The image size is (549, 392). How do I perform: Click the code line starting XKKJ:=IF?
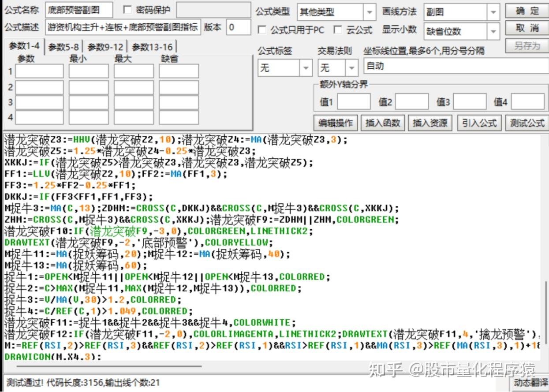[159, 163]
